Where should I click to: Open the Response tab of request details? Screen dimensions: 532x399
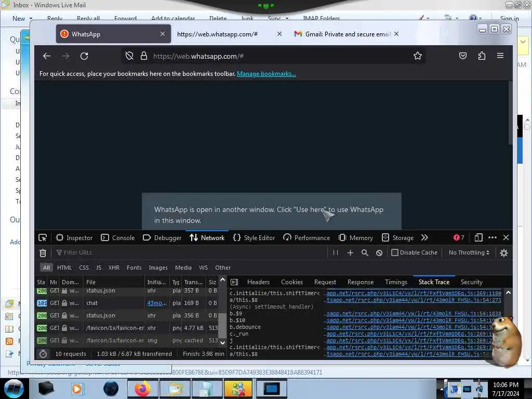[x=361, y=282]
